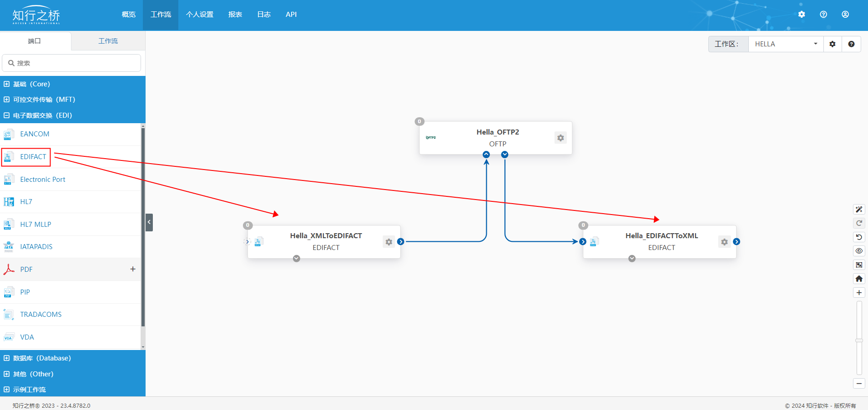Click the canvas zoom slider handle
Viewport: 868px width, 410px height.
point(859,340)
